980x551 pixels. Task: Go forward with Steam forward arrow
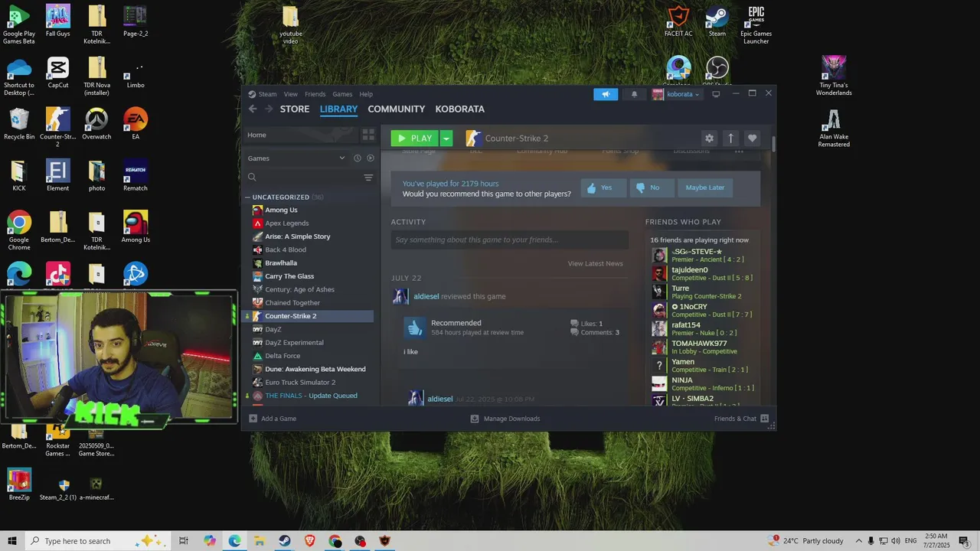tap(269, 109)
